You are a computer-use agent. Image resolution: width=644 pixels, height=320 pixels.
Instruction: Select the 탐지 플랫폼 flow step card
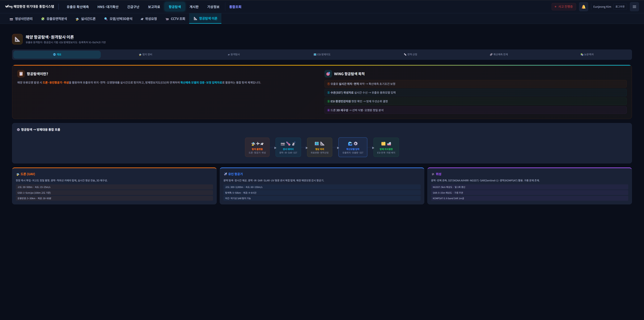(x=257, y=147)
